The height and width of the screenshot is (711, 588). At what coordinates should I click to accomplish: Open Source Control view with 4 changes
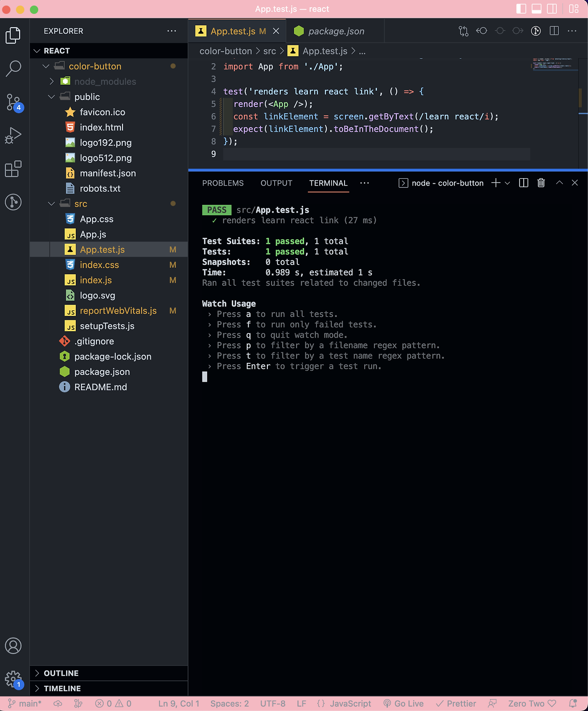tap(13, 102)
